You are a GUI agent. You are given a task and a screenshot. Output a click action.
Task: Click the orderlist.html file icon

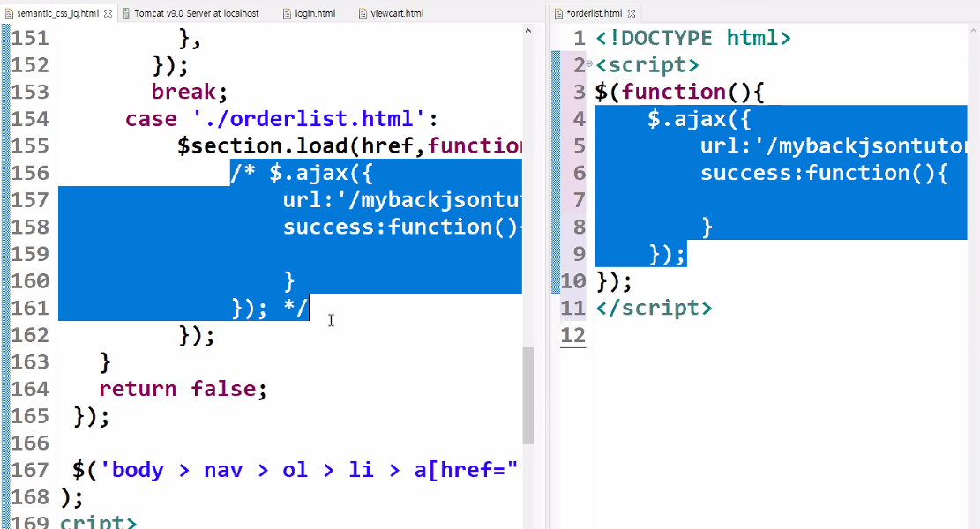(558, 13)
